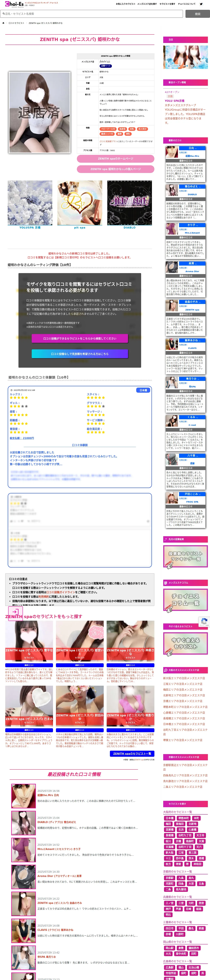Image resolution: width=210 pixels, height=980 pixels.
Task: Select the 岡山駅 area tag
Action: coord(170,948)
